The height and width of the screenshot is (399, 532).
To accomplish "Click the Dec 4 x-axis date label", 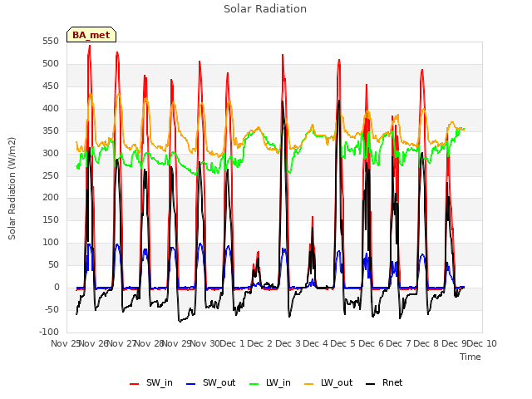I will tap(316, 343).
